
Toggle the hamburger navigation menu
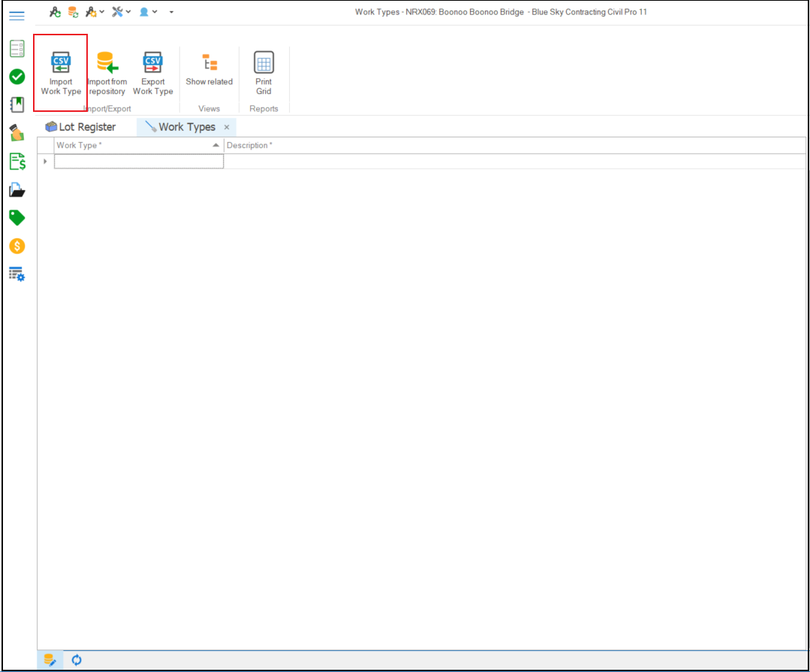tap(17, 15)
